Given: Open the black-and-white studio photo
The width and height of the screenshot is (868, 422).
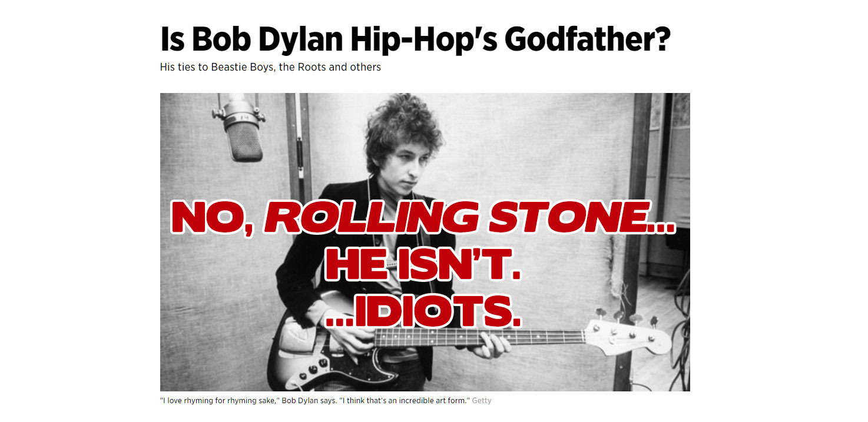Looking at the screenshot, I should [x=425, y=242].
